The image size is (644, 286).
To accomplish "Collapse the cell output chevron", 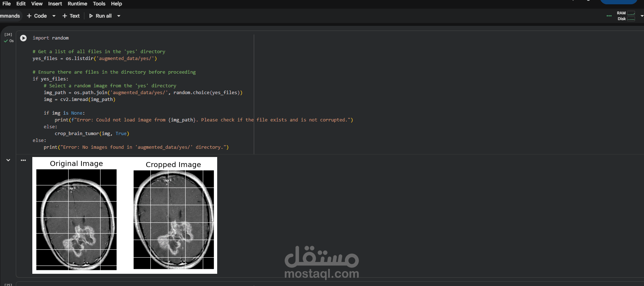I will [8, 160].
